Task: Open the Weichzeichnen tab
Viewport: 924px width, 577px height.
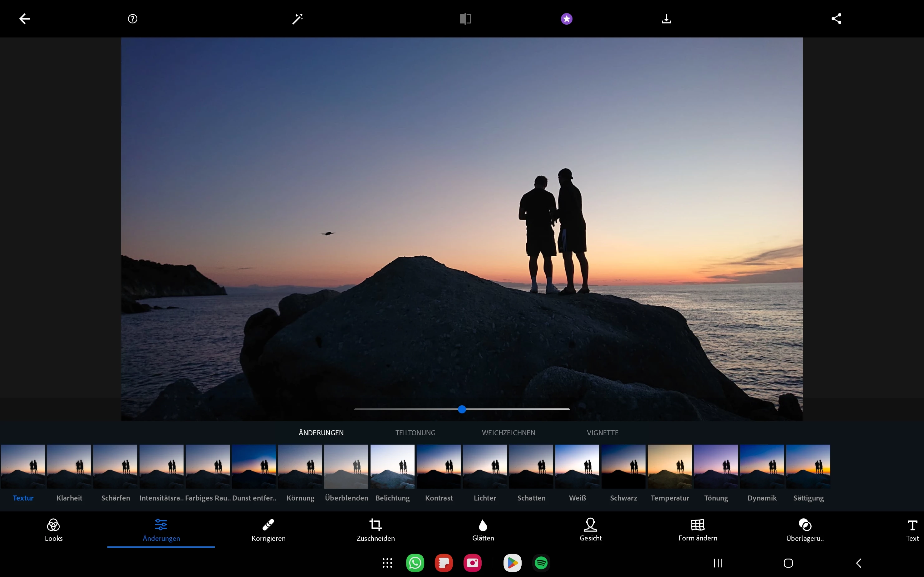Action: (x=508, y=433)
